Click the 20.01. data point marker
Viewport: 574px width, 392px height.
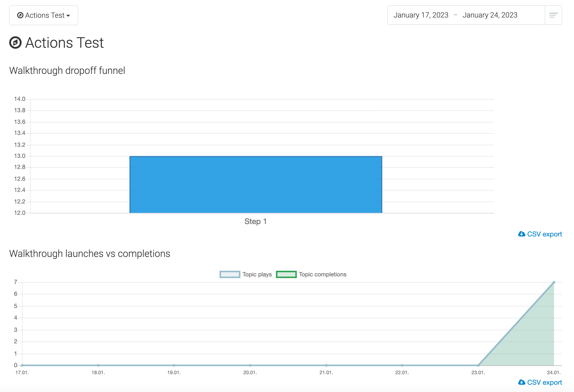point(250,365)
